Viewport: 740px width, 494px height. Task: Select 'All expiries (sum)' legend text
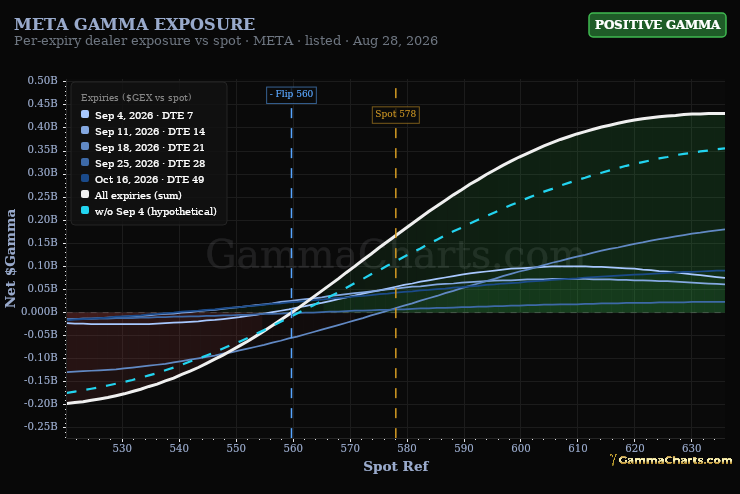(138, 195)
